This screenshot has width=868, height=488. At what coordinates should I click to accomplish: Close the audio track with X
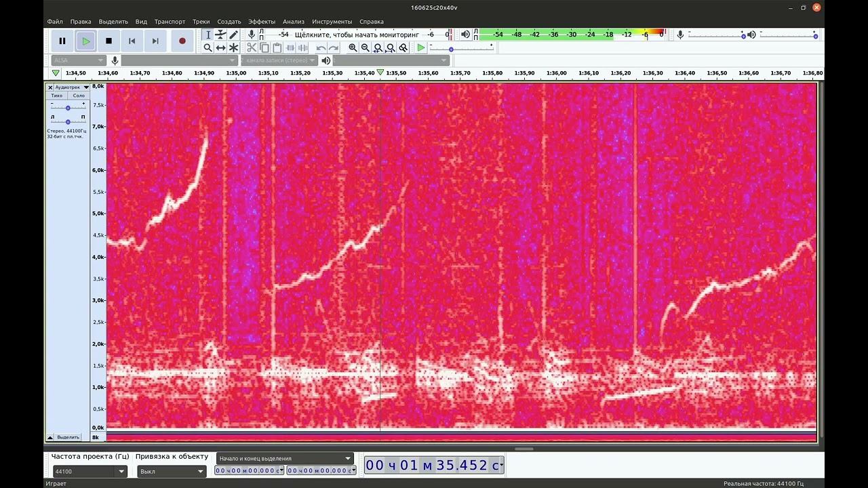(50, 87)
